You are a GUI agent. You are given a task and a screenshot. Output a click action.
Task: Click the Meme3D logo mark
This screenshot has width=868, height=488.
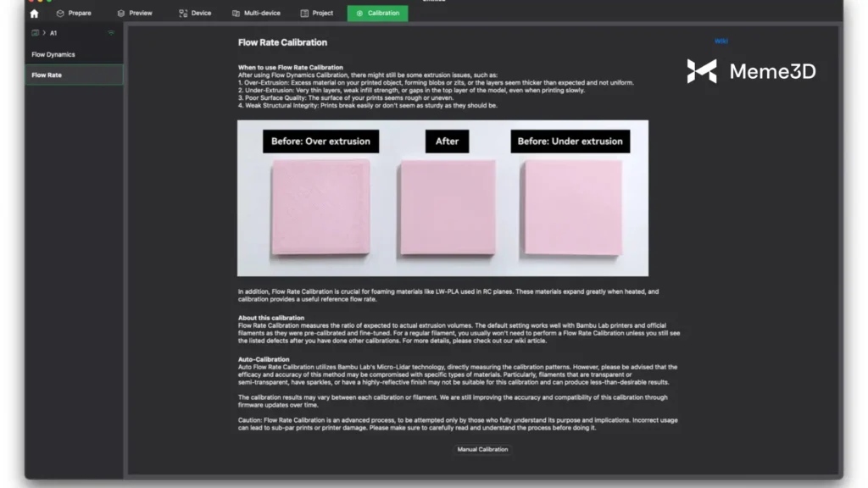coord(701,71)
